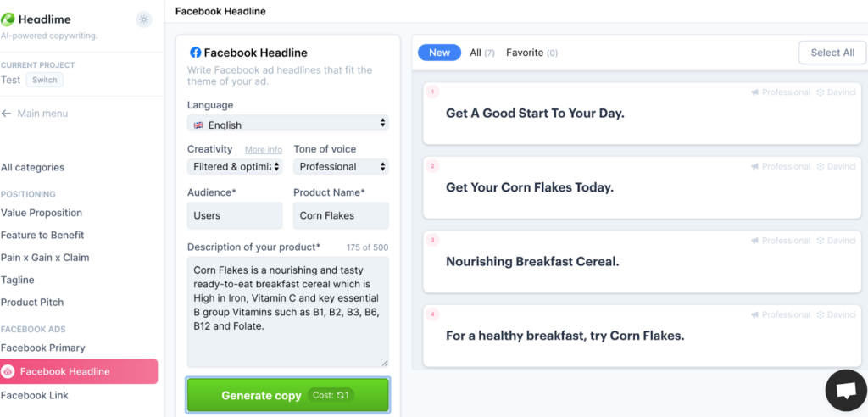
Task: Click the Facebook icon beside the form title
Action: (196, 53)
